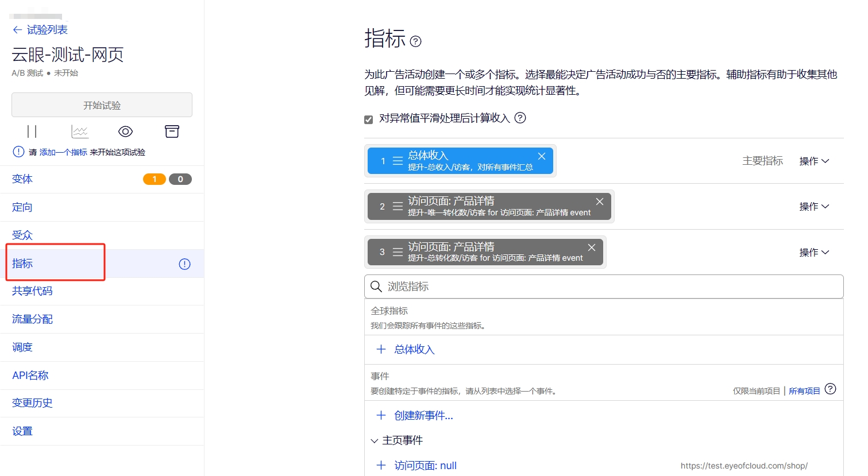The width and height of the screenshot is (868, 476).
Task: Select 指标 in the sidebar
Action: pos(102,264)
